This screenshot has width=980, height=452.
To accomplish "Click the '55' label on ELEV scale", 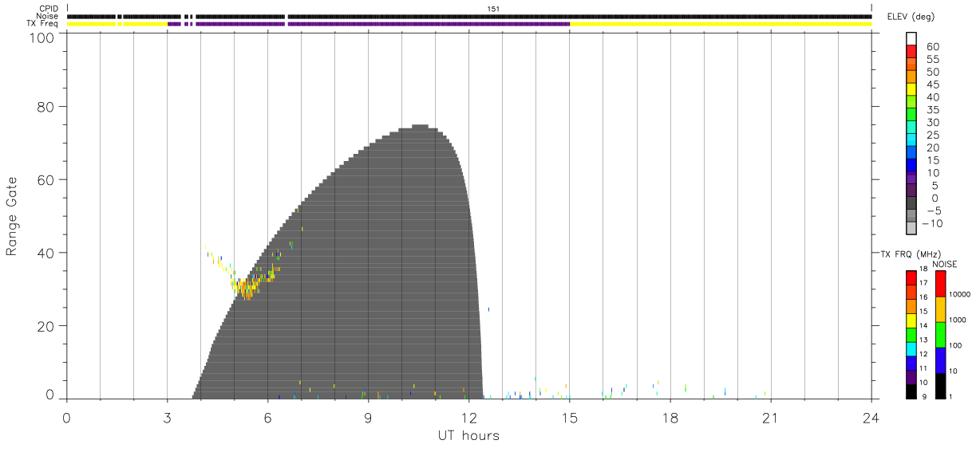I will (x=931, y=60).
